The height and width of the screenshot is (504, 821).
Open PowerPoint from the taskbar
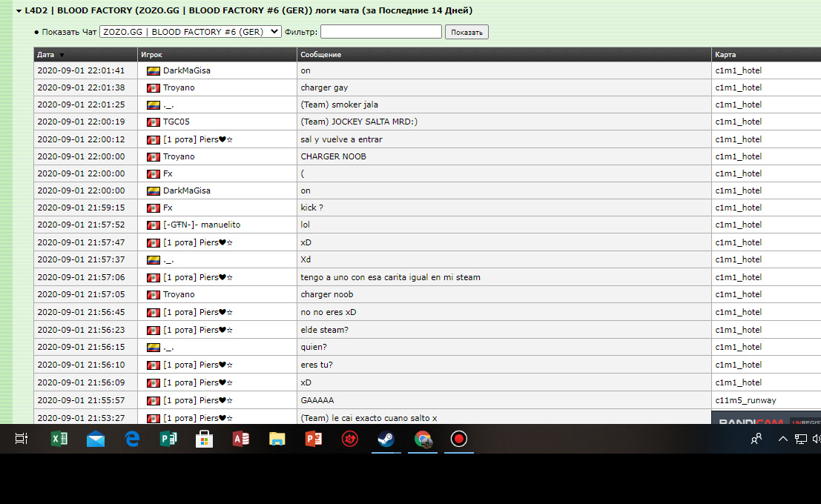(x=314, y=439)
